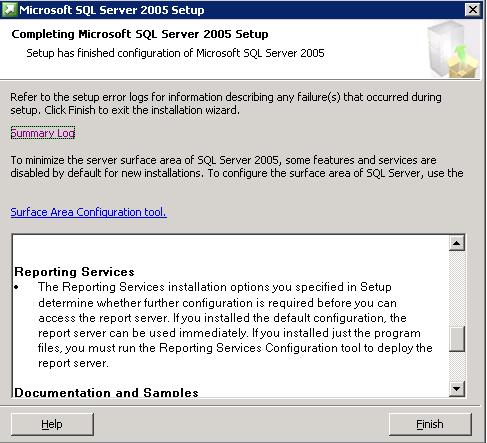Click the scrollbar down arrow in details box
This screenshot has height=443, width=487.
pos(457,389)
